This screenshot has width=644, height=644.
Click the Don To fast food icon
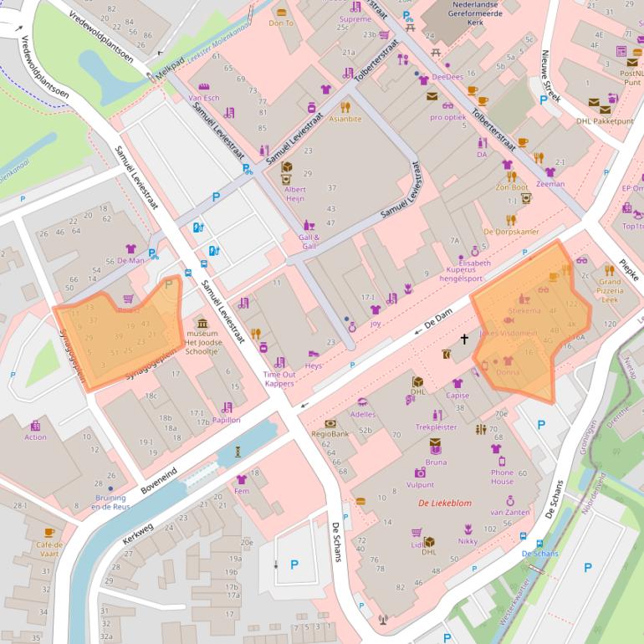pos(281,12)
